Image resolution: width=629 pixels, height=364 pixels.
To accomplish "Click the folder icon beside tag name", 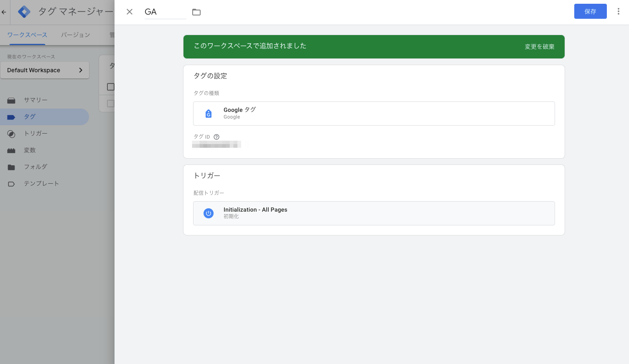I will pyautogui.click(x=196, y=12).
